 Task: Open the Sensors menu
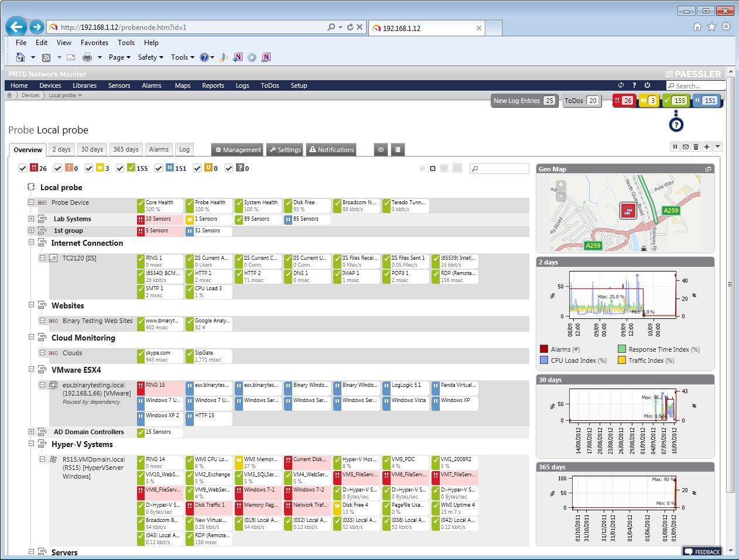pyautogui.click(x=119, y=85)
